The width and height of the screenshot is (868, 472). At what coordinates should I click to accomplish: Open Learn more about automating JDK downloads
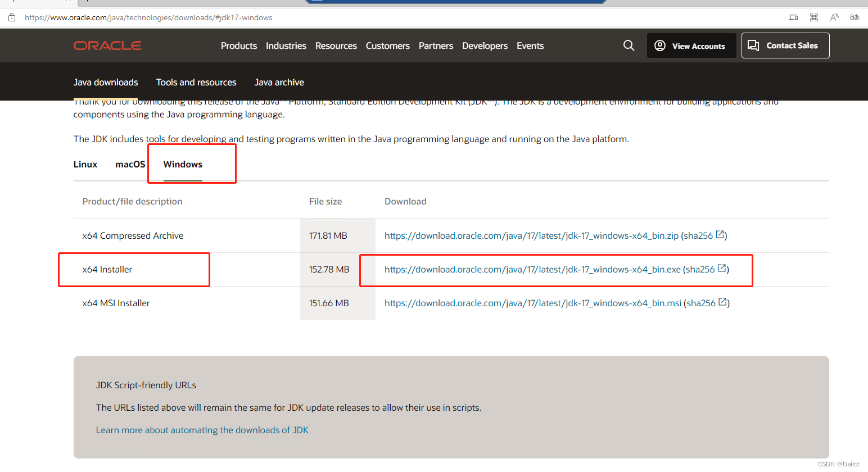202,430
